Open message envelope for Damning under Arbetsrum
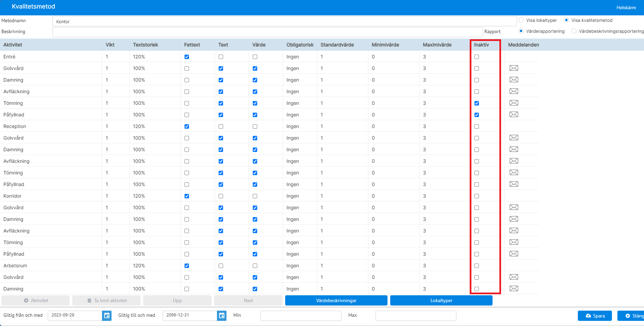644x326 pixels. click(x=514, y=288)
